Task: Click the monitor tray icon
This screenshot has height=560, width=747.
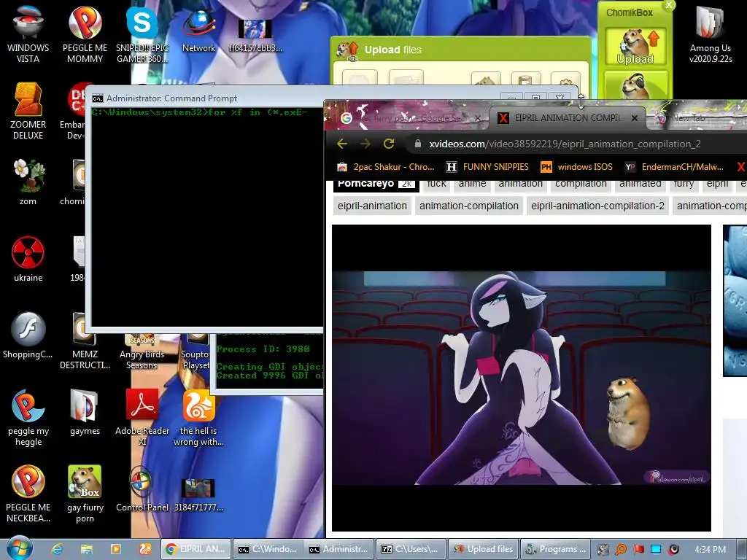Action: pos(656,550)
